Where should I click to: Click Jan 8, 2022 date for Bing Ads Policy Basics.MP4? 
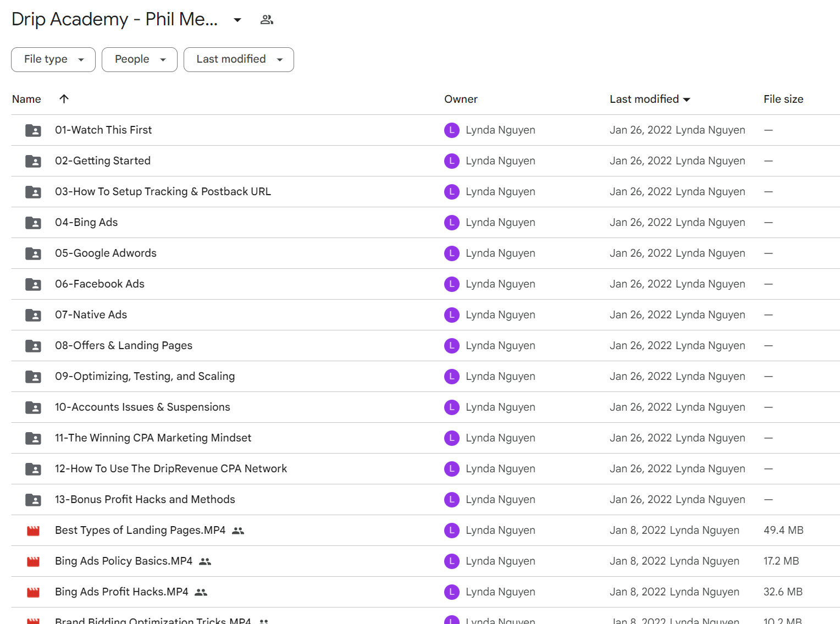point(638,561)
